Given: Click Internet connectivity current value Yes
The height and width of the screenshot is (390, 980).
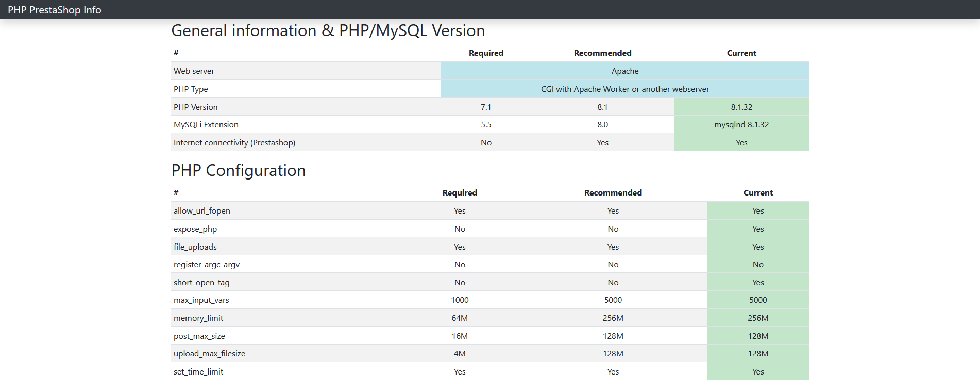Looking at the screenshot, I should click(x=741, y=143).
